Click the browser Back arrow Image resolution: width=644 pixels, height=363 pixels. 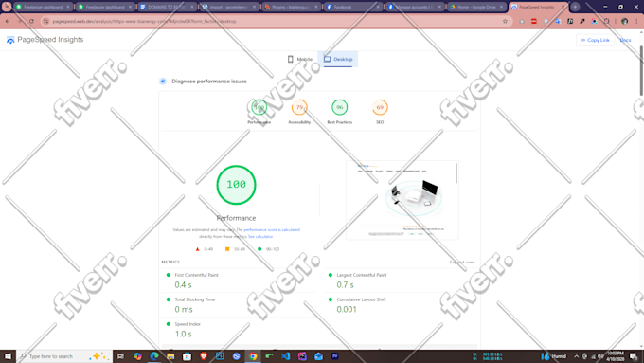coord(8,21)
